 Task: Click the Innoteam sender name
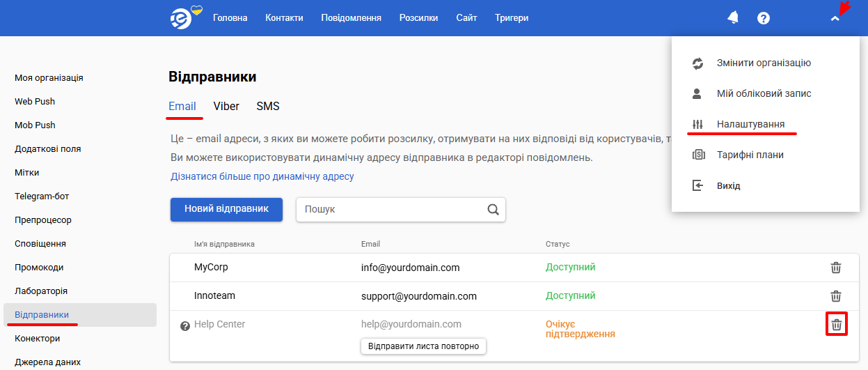pos(214,296)
